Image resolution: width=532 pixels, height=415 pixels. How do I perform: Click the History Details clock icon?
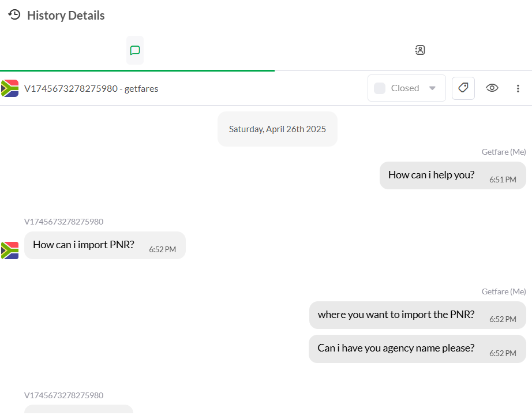click(14, 15)
